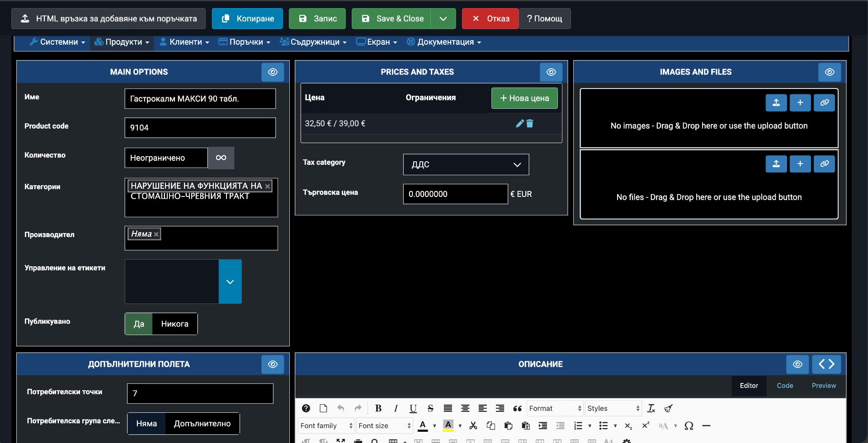
Task: Hide the MAIN OPTIONS panel
Action: coord(273,72)
